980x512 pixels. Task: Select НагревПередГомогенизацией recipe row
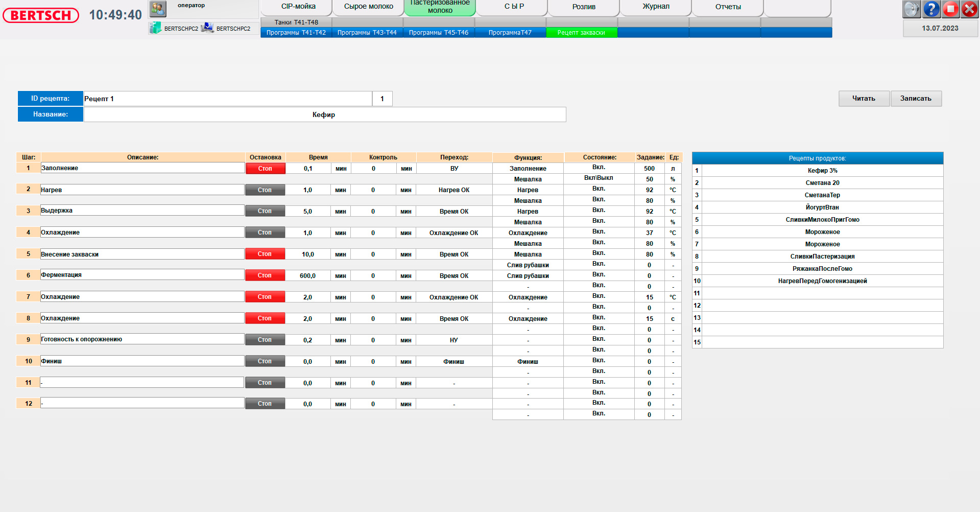(822, 281)
